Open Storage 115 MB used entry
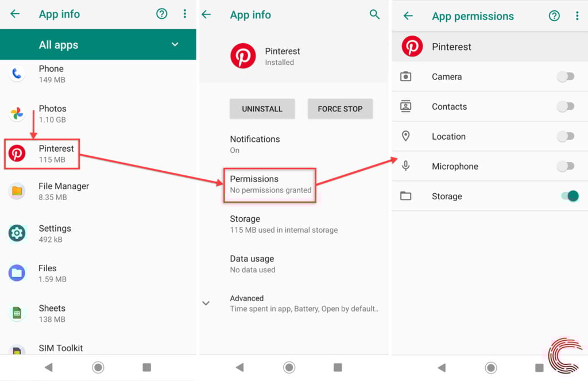Viewport: 588px width, 381px height. (x=293, y=224)
